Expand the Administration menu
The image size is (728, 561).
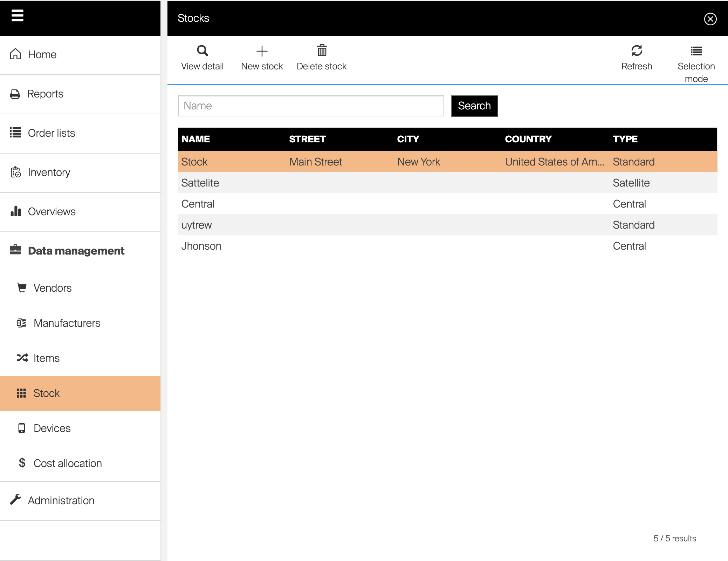point(61,500)
